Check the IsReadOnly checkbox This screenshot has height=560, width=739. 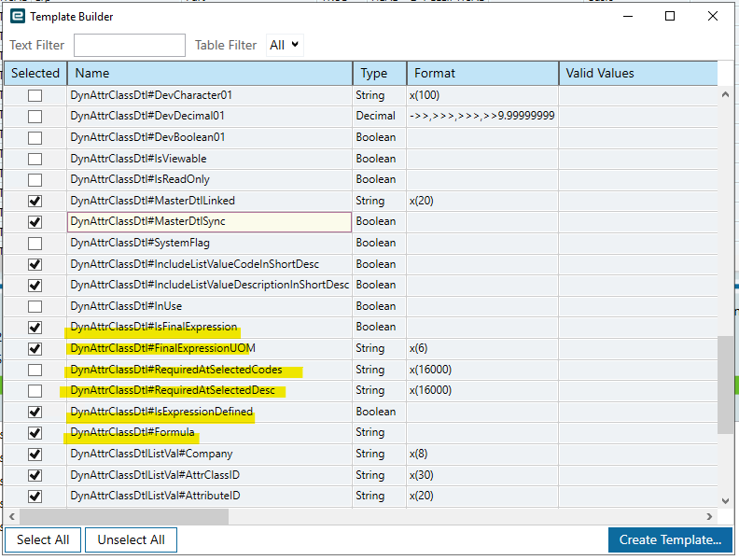(x=35, y=180)
